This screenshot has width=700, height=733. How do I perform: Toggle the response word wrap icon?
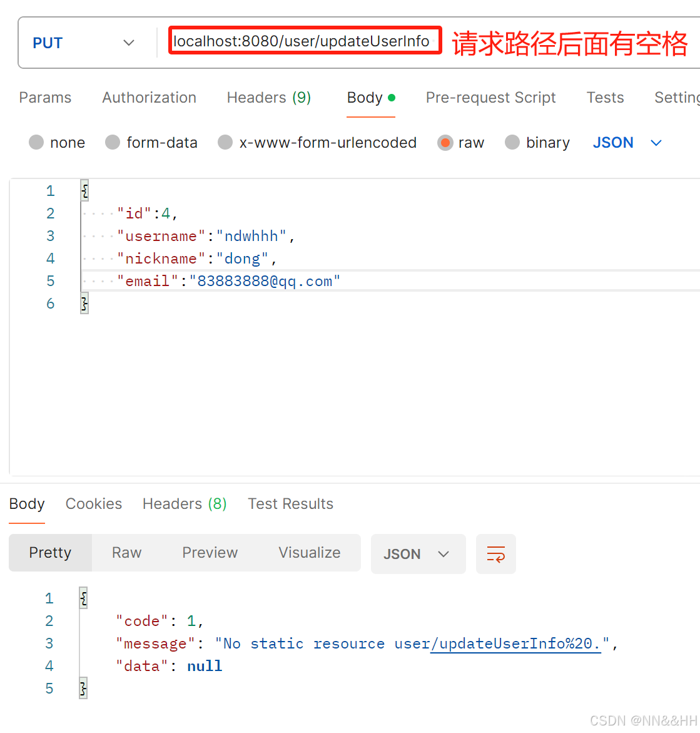pyautogui.click(x=496, y=554)
